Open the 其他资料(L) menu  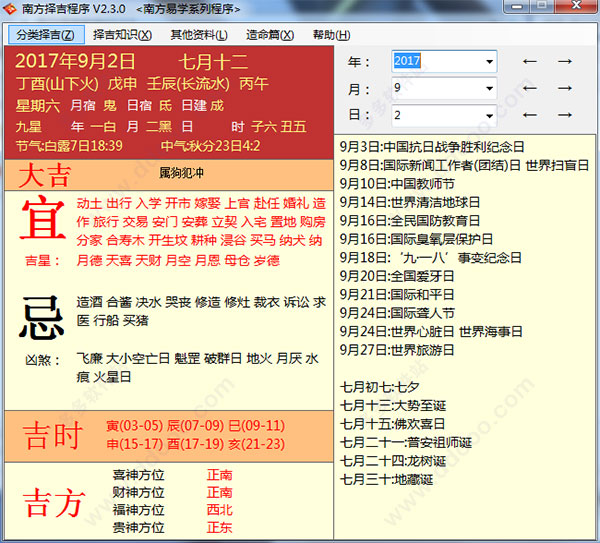199,35
